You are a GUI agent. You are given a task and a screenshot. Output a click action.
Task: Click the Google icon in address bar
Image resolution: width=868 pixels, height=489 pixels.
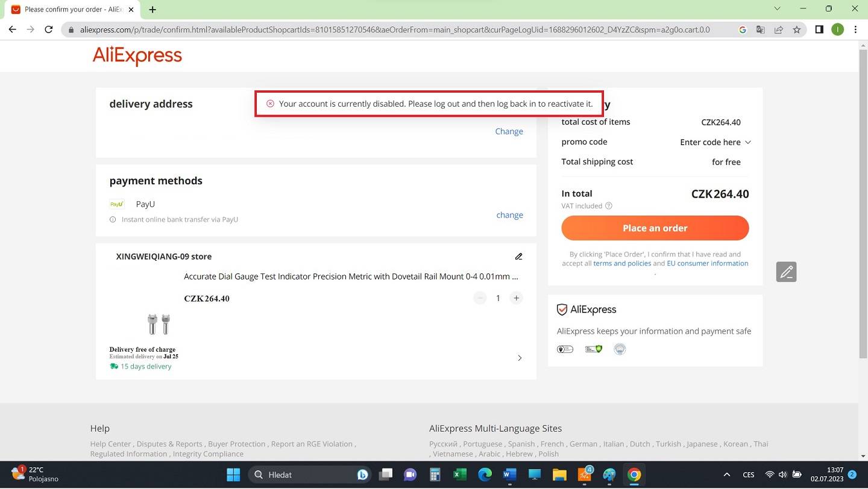pos(743,30)
